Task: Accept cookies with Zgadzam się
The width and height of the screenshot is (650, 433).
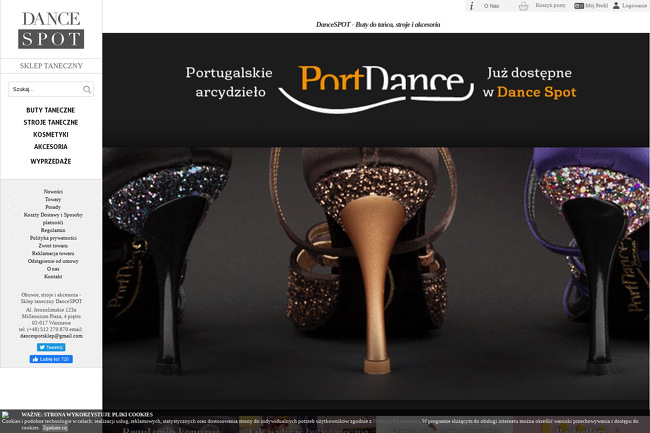Action: coord(55,428)
